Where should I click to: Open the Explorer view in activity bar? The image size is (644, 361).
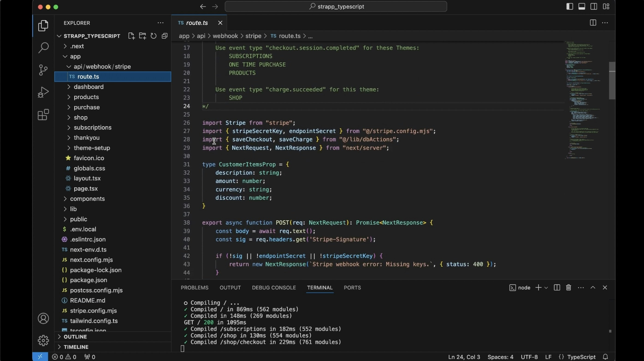[43, 26]
